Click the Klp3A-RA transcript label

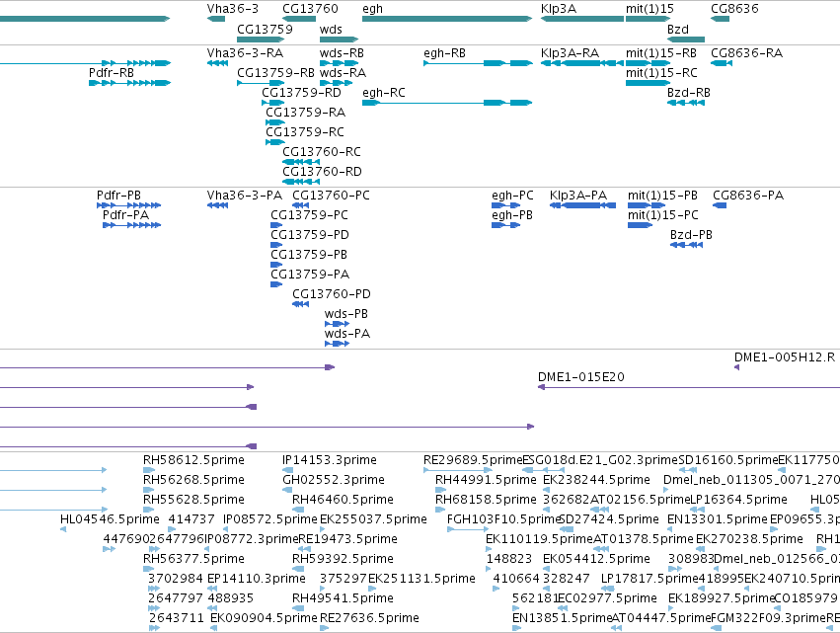[570, 53]
